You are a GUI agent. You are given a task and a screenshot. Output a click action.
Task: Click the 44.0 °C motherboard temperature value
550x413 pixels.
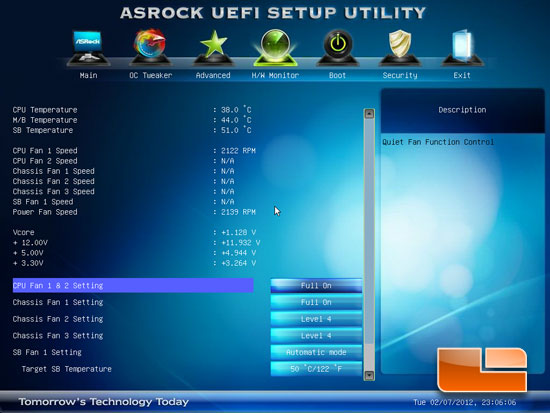[x=236, y=120]
